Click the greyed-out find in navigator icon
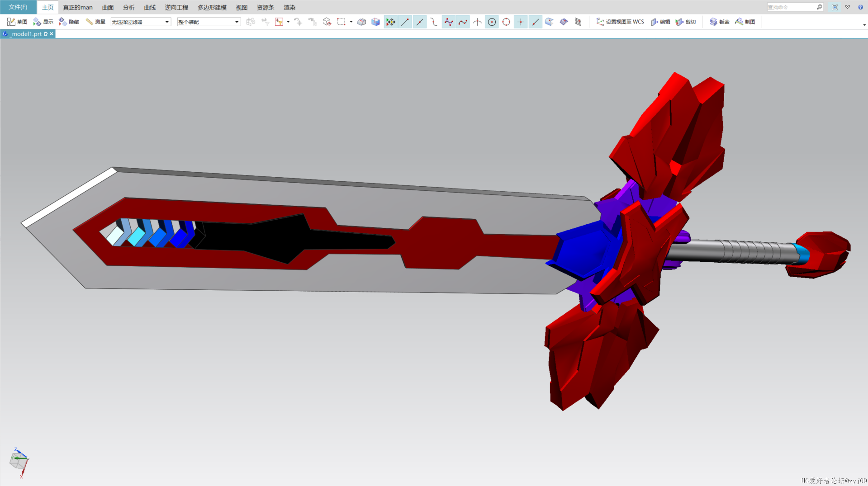Screen dimensions: 868x486 (x=251, y=22)
